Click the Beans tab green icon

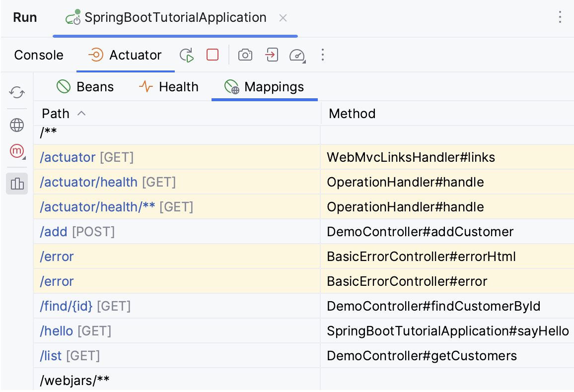click(x=64, y=87)
